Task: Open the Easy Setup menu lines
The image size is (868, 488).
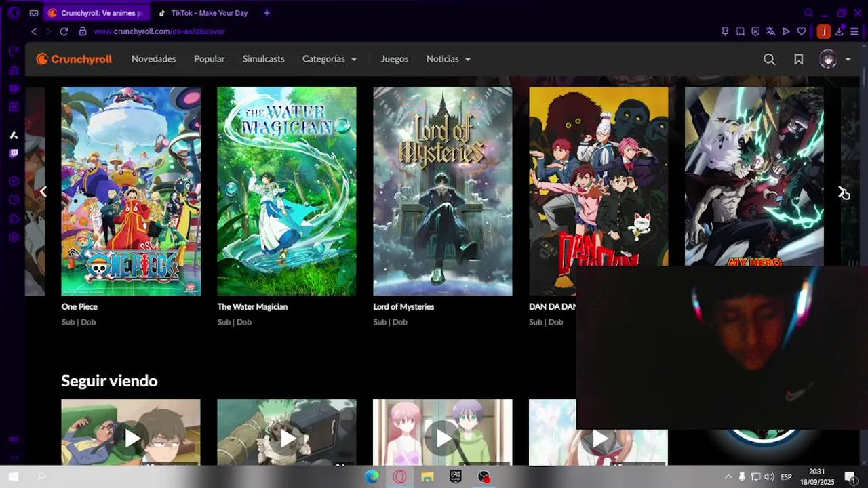Action: (854, 31)
